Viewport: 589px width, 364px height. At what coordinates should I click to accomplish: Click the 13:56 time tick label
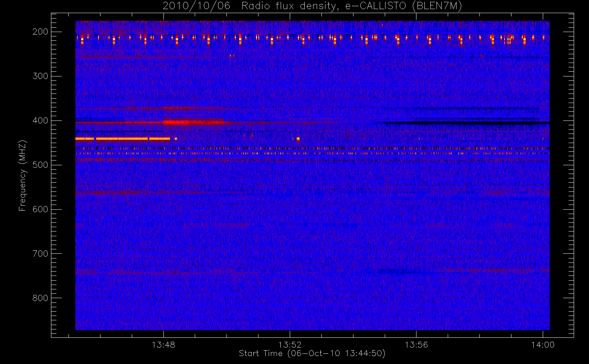pyautogui.click(x=416, y=345)
